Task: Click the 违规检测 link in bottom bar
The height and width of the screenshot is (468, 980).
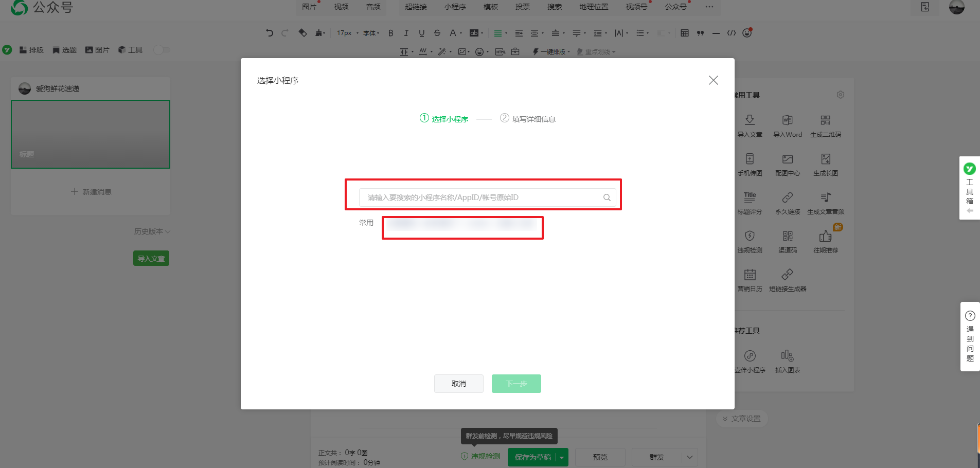Action: click(480, 456)
